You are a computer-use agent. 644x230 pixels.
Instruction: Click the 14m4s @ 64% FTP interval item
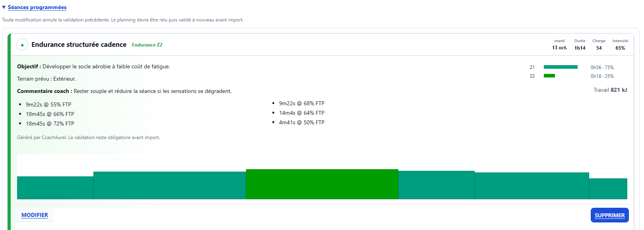302,113
